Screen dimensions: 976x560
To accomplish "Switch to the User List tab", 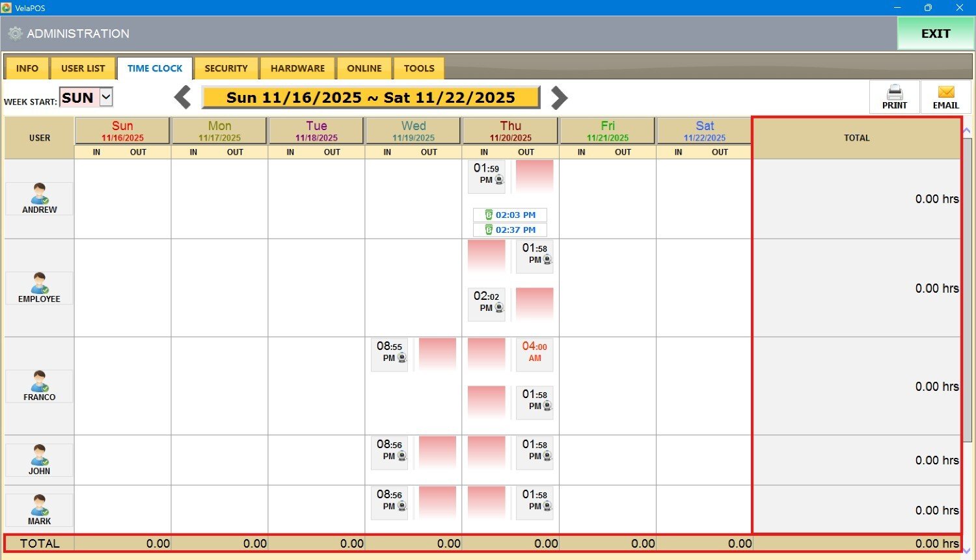I will [83, 68].
